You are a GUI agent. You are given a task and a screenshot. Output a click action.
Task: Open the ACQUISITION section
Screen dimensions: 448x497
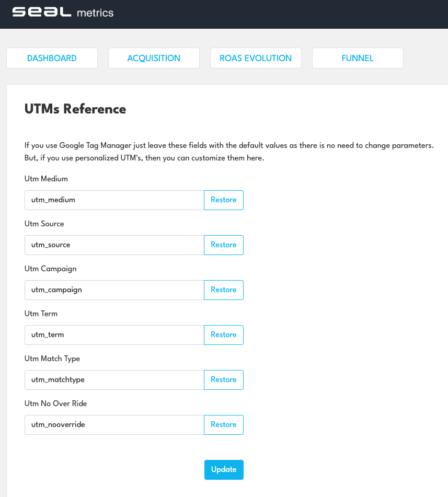[x=154, y=58]
